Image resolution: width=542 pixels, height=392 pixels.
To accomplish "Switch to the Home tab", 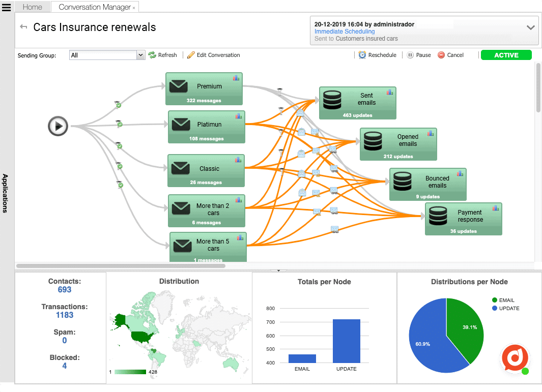I will (32, 7).
